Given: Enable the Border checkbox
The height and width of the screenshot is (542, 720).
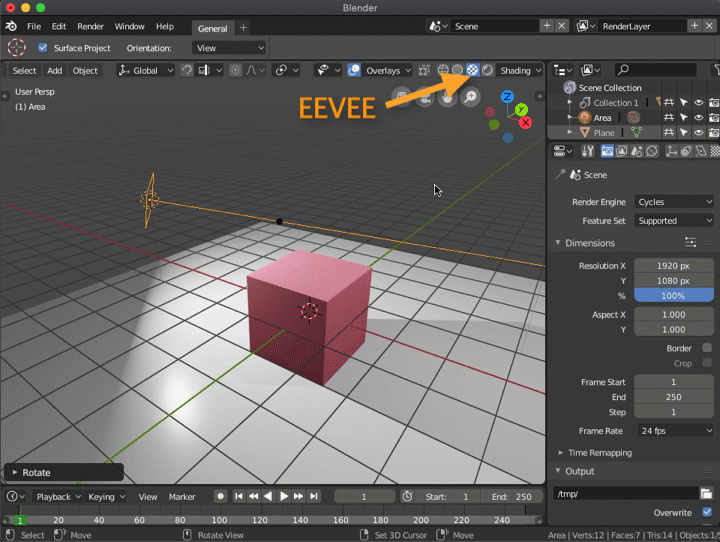Looking at the screenshot, I should (x=707, y=348).
